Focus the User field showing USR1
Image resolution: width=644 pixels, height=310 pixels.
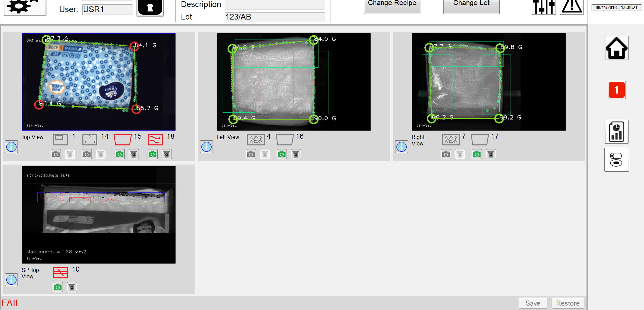[107, 9]
